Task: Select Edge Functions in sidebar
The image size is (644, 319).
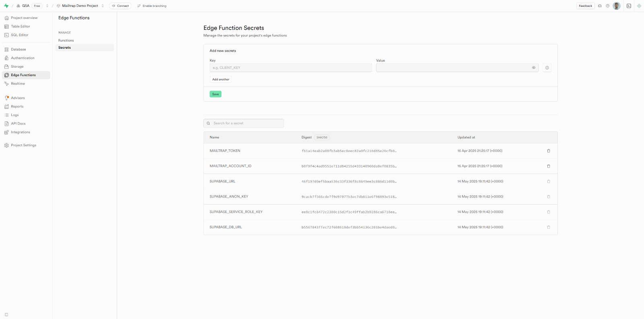Action: click(26, 75)
